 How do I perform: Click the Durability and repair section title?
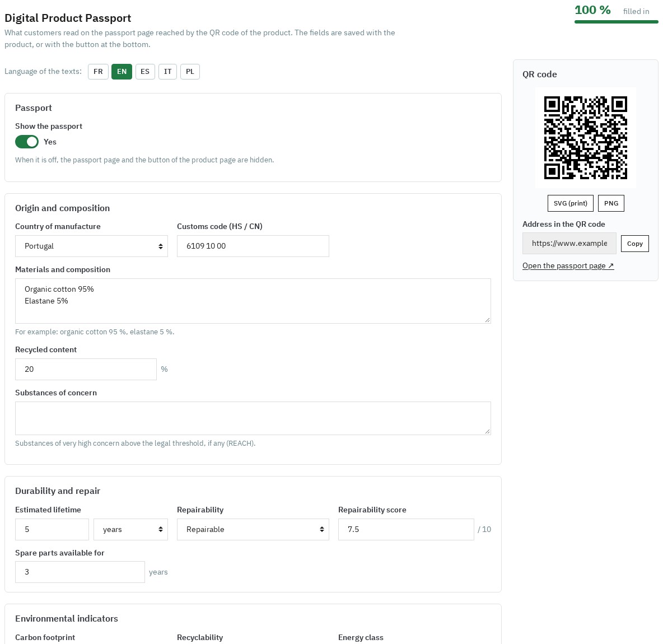58,491
